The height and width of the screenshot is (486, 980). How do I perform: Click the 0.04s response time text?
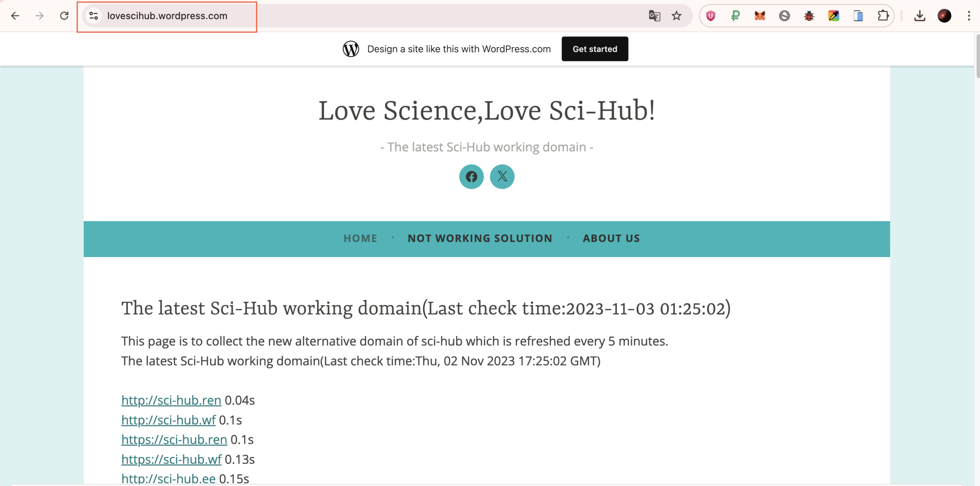tap(240, 400)
